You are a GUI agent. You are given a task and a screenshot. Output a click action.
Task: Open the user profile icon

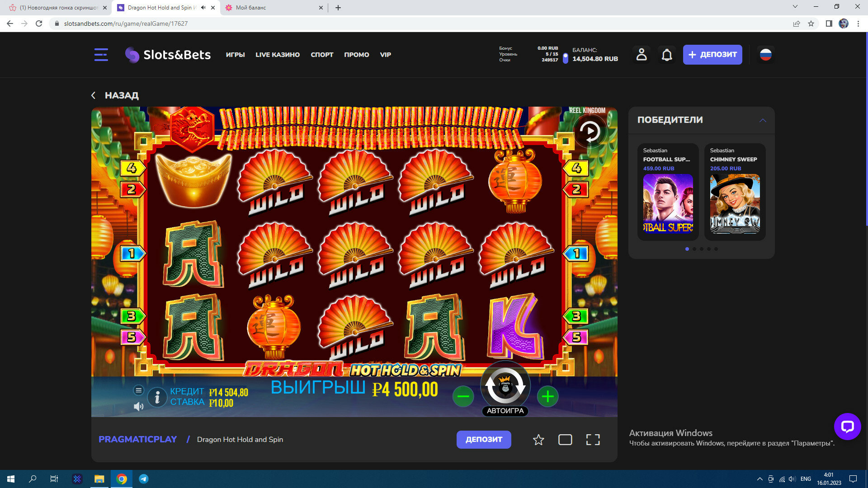(x=641, y=55)
